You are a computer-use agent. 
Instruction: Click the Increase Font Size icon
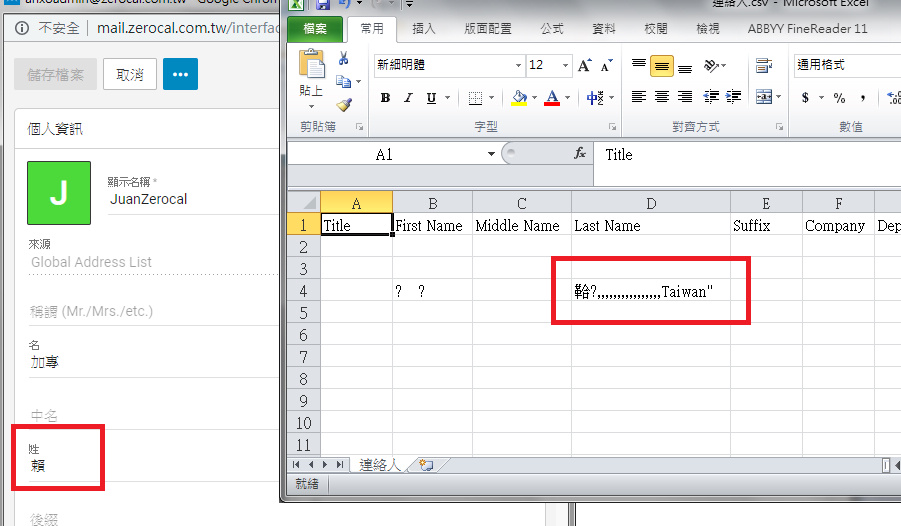coord(584,65)
